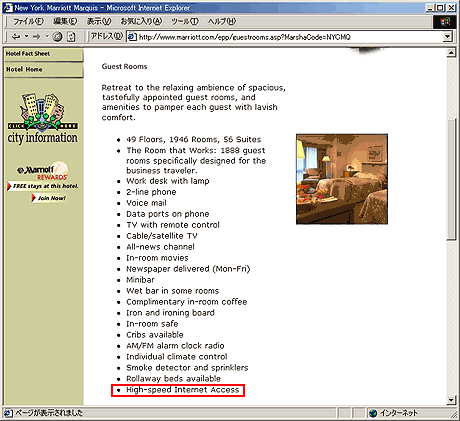Click the Forward arrow toolbar button
This screenshot has height=421, width=460.
pyautogui.click(x=37, y=36)
